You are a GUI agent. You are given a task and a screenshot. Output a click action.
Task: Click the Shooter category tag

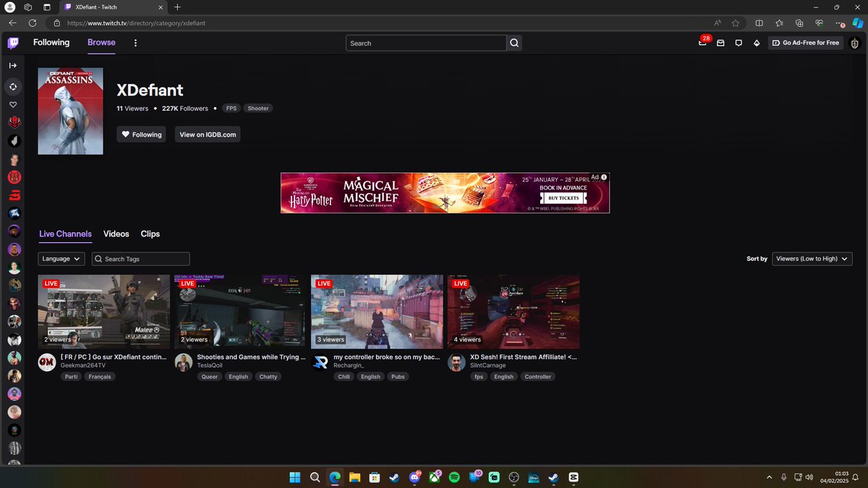tap(258, 108)
